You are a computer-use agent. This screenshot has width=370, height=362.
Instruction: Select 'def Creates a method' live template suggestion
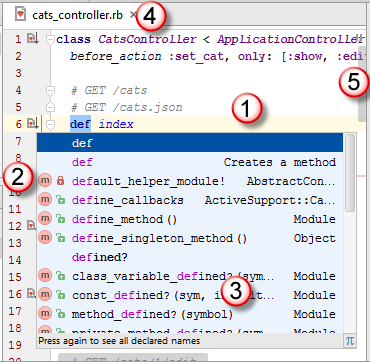tap(190, 162)
